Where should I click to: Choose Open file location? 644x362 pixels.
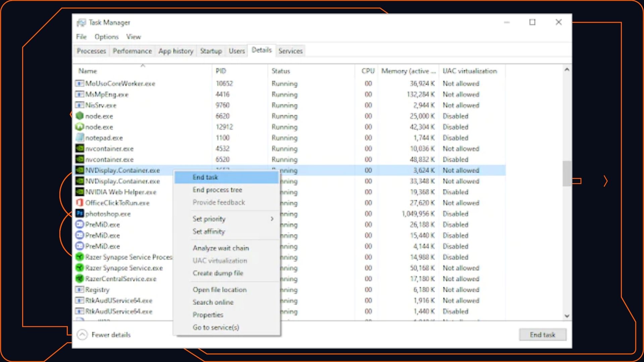pos(227,290)
